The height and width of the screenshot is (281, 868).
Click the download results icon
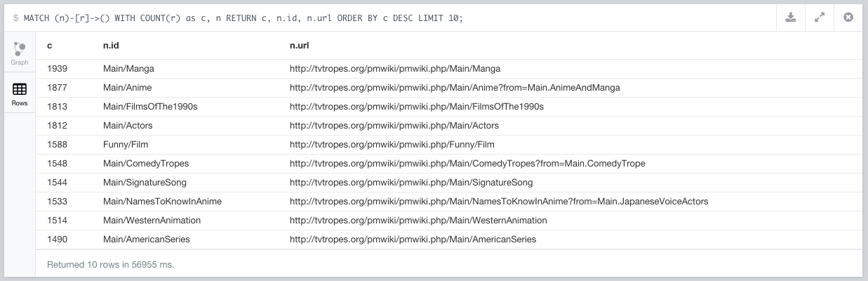click(x=791, y=18)
